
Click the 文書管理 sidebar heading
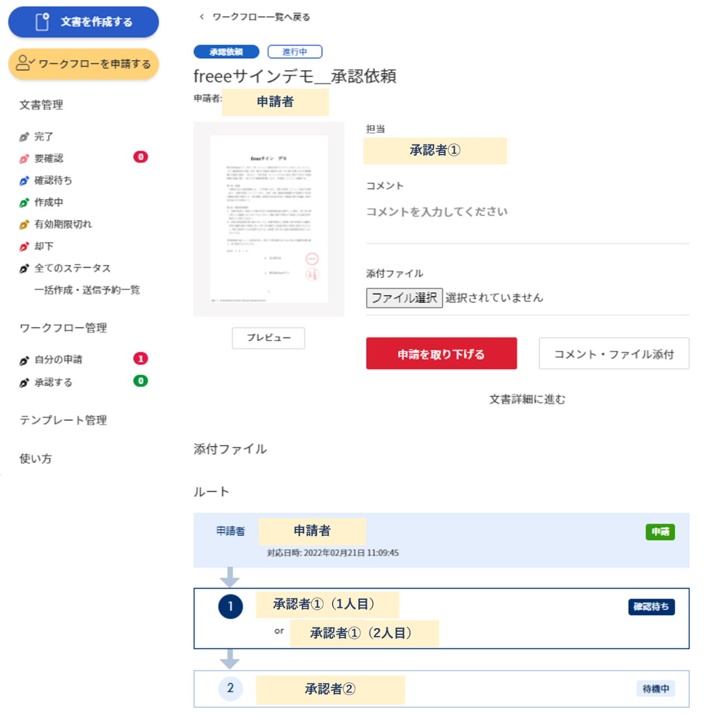tap(41, 105)
